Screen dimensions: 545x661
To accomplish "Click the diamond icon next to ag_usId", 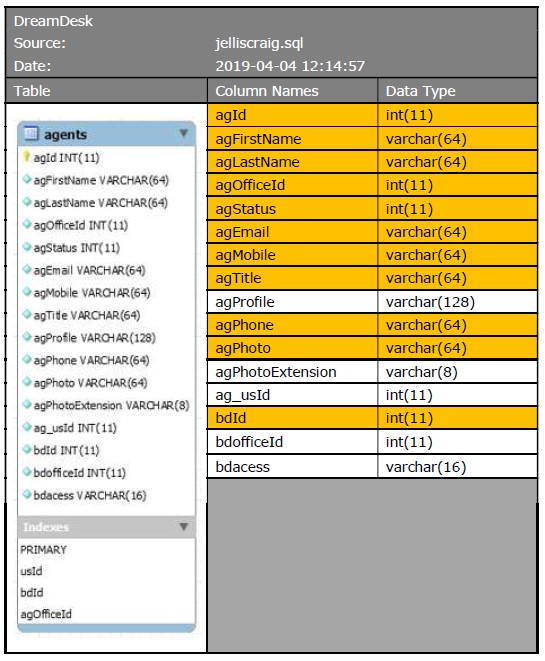I will pos(27,427).
